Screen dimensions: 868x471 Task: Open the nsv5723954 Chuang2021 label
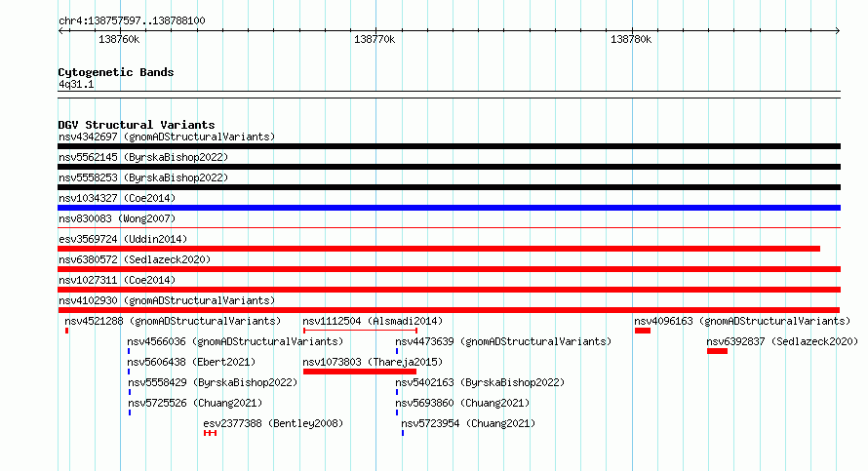click(x=468, y=423)
